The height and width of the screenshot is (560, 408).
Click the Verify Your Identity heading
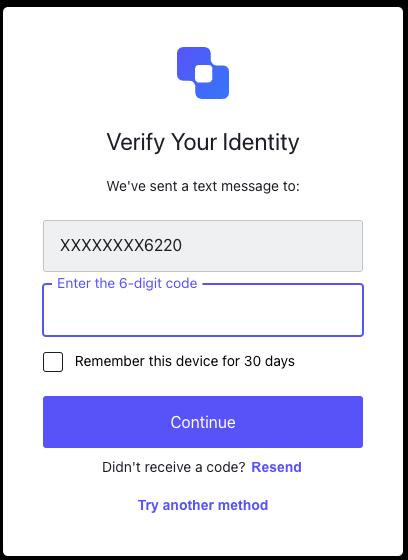(203, 142)
